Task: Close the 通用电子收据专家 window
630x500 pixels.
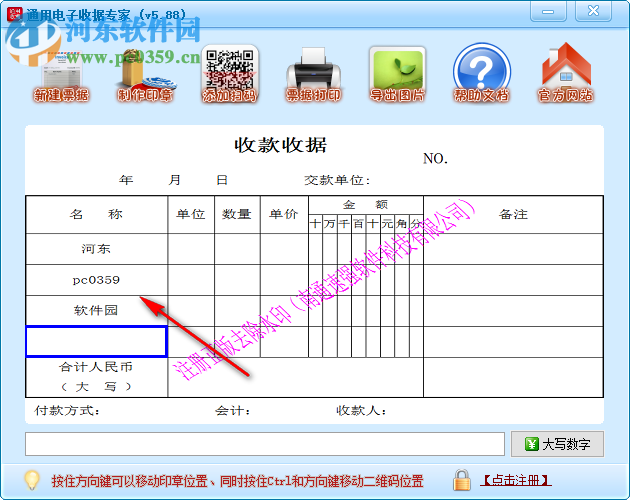Action: click(593, 11)
